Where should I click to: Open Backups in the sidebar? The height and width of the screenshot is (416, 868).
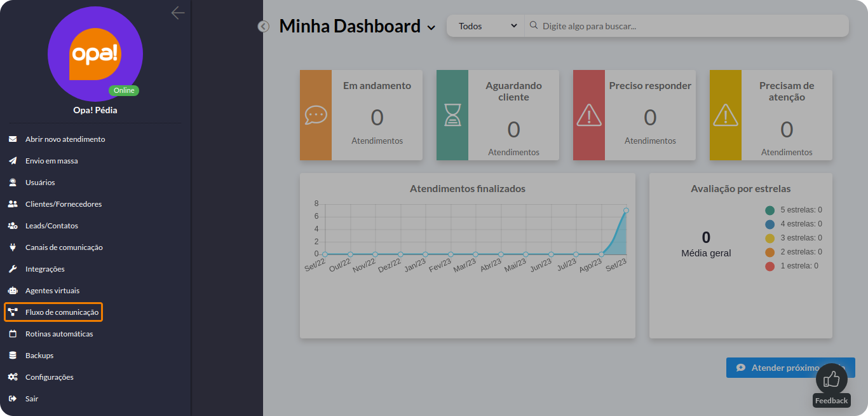39,356
